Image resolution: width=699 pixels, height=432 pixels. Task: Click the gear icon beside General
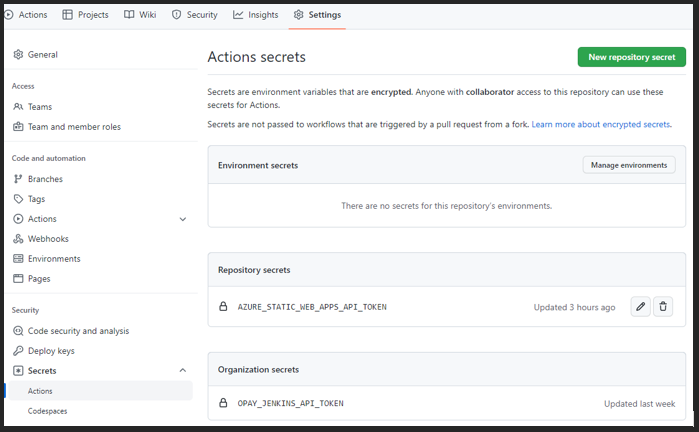coord(18,55)
